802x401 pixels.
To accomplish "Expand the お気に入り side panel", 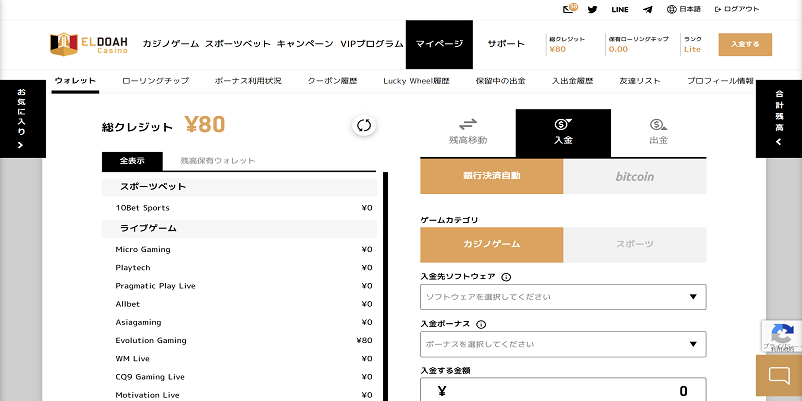I will click(23, 119).
